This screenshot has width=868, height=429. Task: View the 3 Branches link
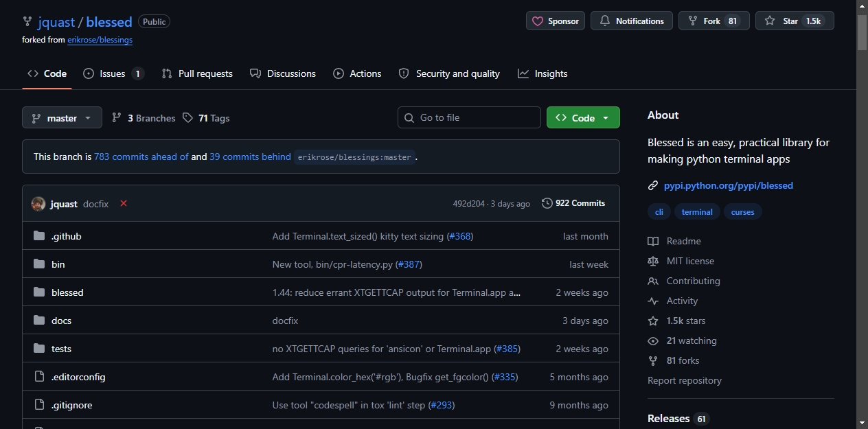point(144,118)
